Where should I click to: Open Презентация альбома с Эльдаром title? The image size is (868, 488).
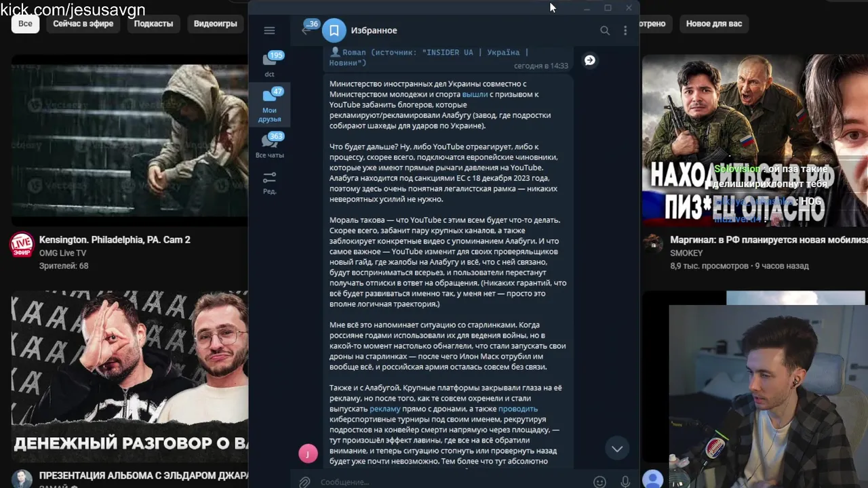tap(143, 476)
